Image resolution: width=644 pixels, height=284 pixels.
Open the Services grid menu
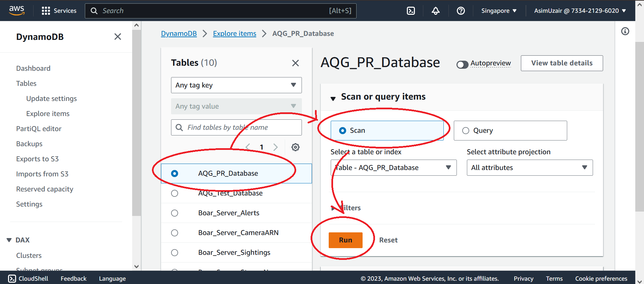point(59,11)
